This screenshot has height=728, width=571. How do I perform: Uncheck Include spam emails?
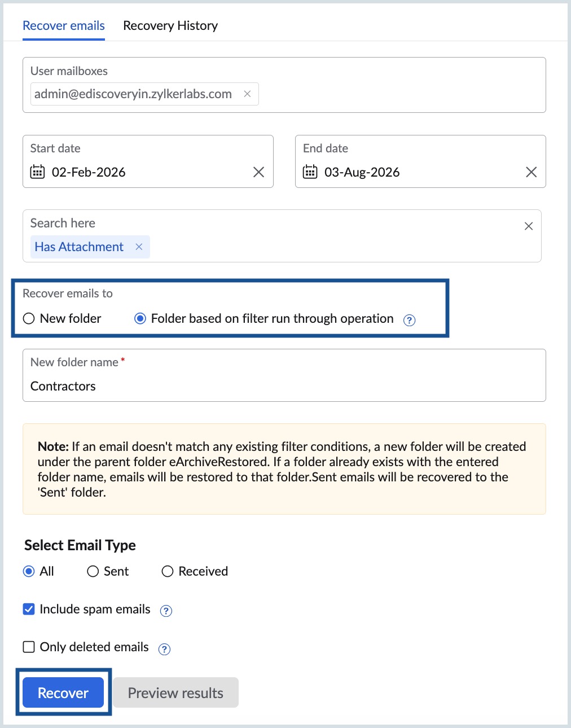29,609
